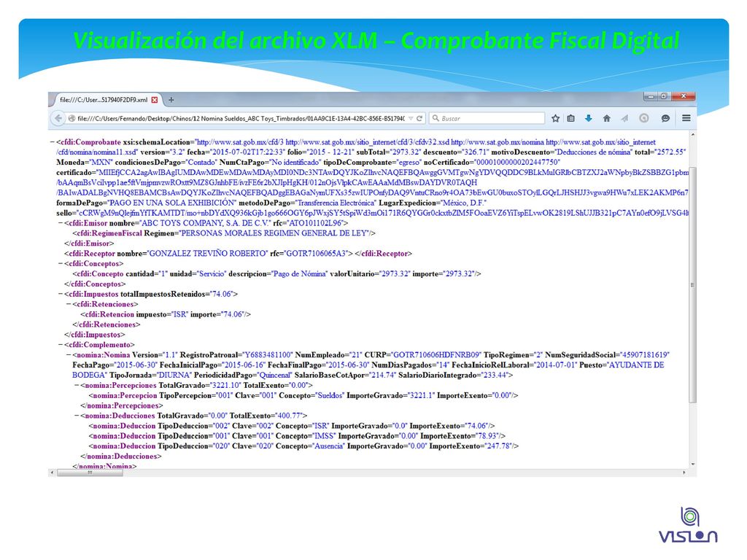This screenshot has height=560, width=747.
Task: Click the vertical scrollbar down arrow
Action: click(x=693, y=464)
